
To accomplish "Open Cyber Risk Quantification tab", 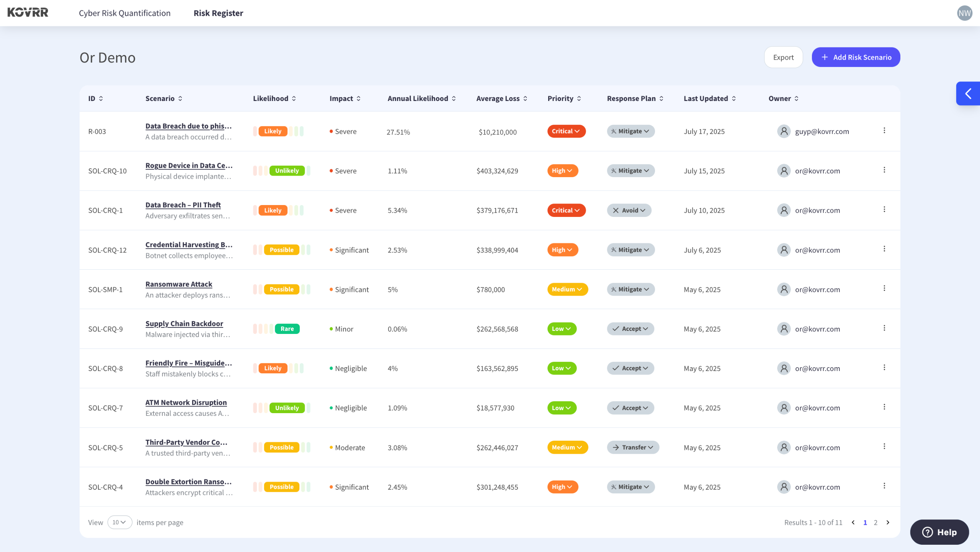I will coord(124,13).
